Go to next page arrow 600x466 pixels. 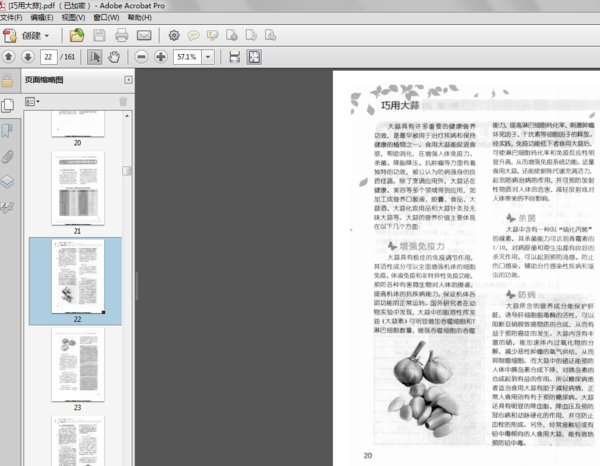point(28,57)
